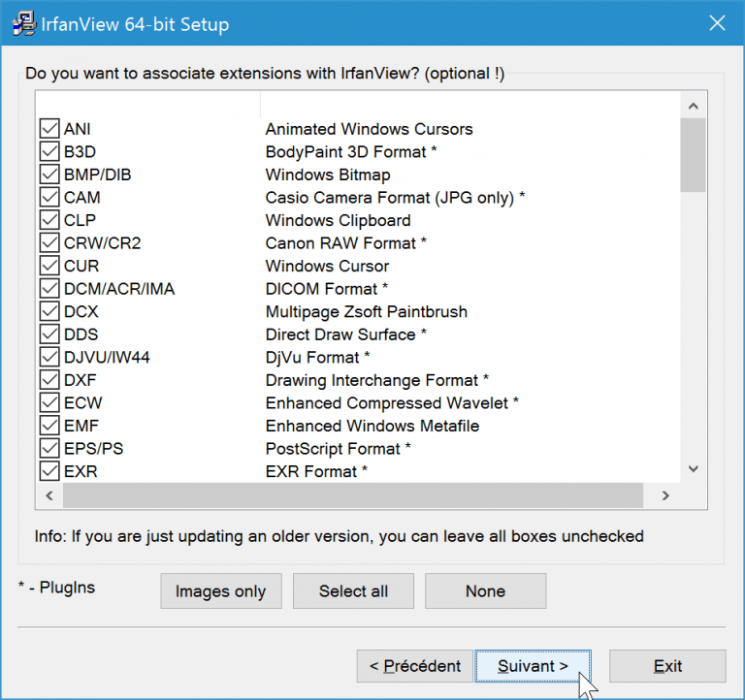This screenshot has height=700, width=745.
Task: Click the Select all button
Action: pyautogui.click(x=353, y=591)
